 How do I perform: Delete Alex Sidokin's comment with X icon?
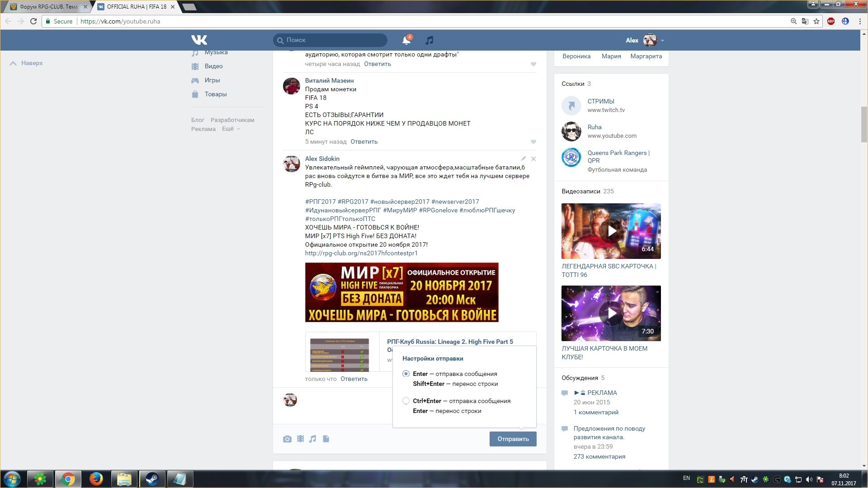[533, 159]
